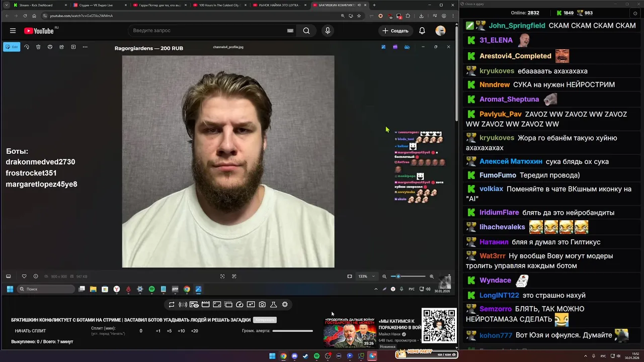Open Chrome from the in-stream taskbar
This screenshot has width=644, height=362.
click(x=187, y=289)
